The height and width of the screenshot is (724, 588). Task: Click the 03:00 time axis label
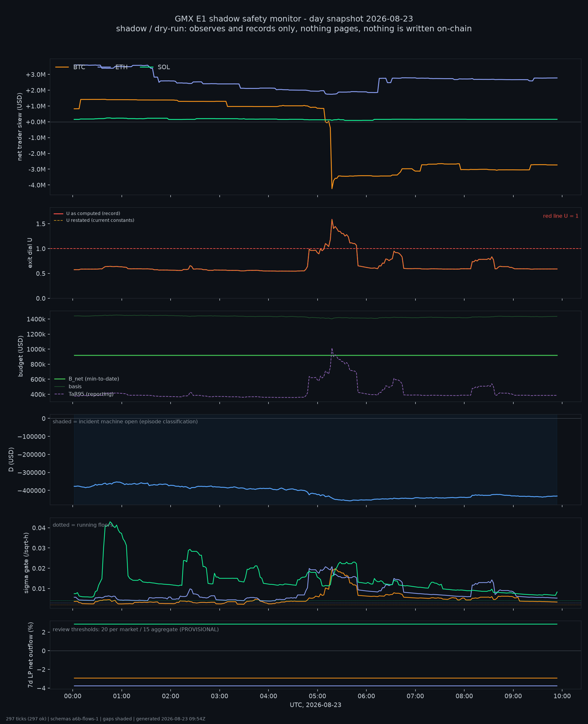(x=219, y=696)
